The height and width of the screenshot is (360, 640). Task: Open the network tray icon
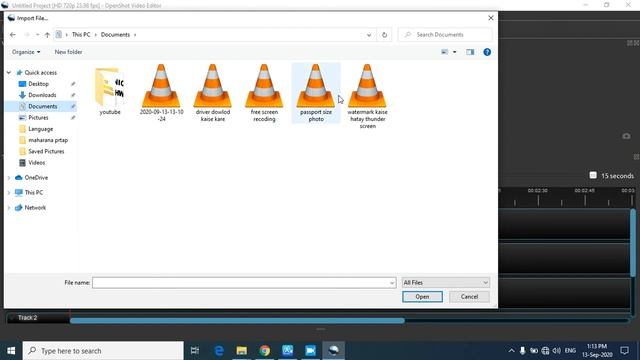point(545,351)
